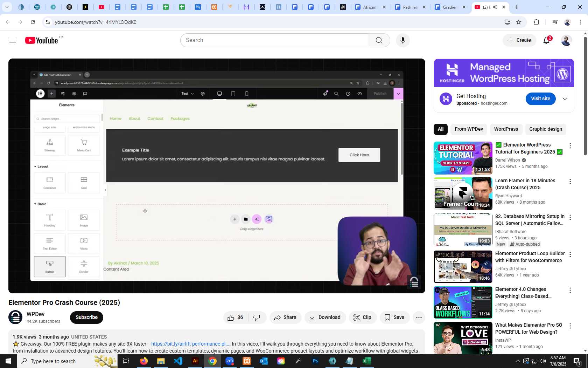Click the Download button
The width and height of the screenshot is (588, 368).
[325, 318]
